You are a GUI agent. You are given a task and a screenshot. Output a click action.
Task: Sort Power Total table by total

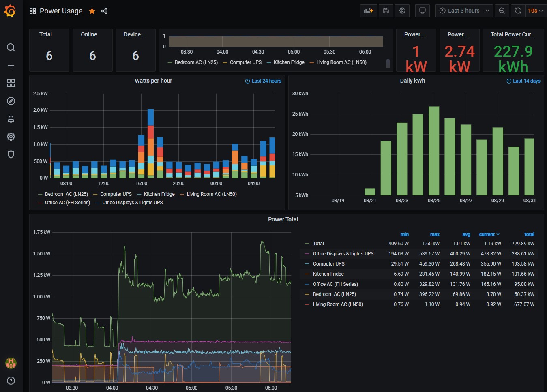click(529, 234)
